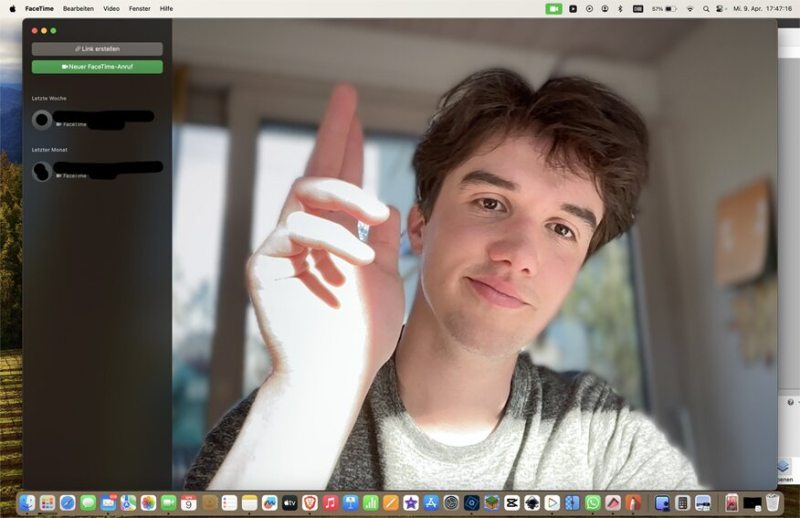Open the Bearbeiten menu
This screenshot has height=518, width=800.
tap(78, 8)
